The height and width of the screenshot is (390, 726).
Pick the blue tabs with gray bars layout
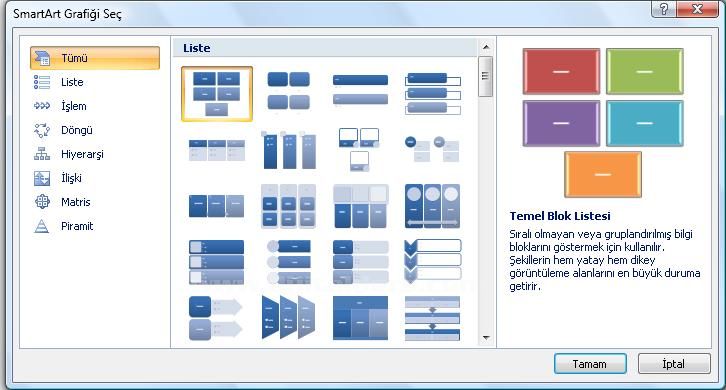[x=361, y=262]
